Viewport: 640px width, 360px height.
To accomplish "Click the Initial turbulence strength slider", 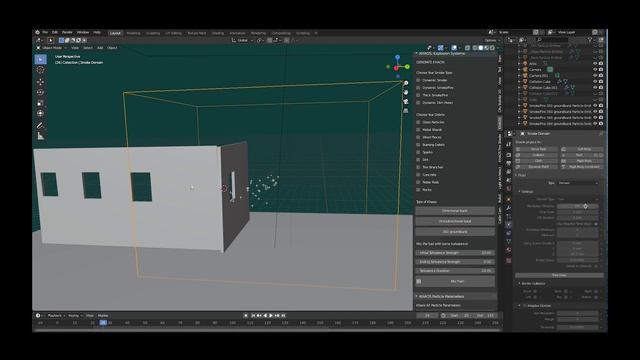I will click(455, 253).
